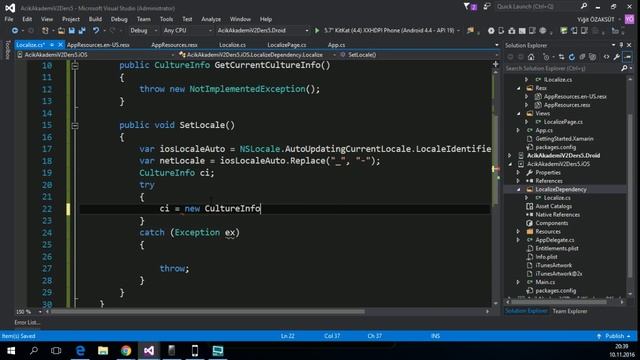Click the Quick Launch magnifier icon

(x=584, y=6)
